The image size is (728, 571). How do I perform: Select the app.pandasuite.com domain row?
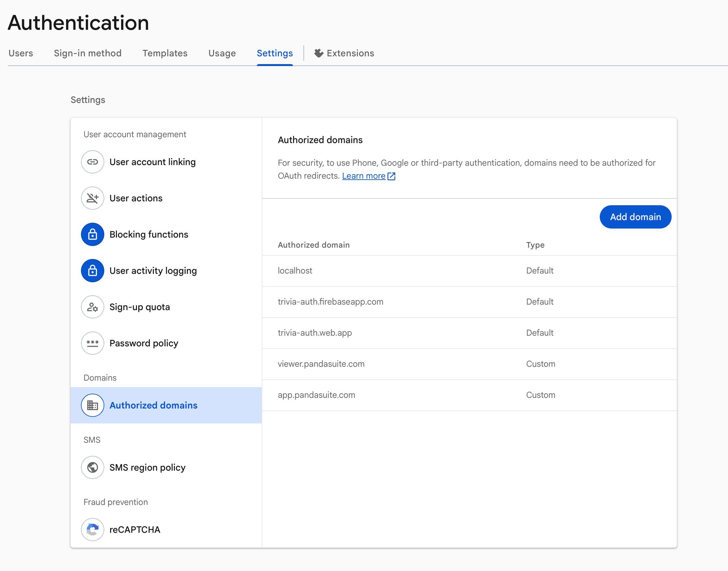point(316,395)
